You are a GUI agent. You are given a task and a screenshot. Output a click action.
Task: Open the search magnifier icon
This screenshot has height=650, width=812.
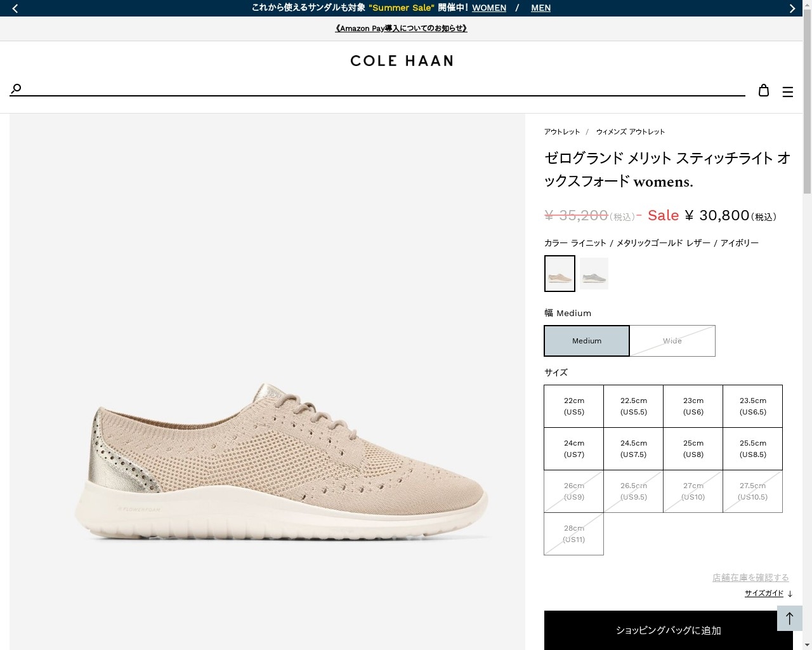(x=16, y=88)
